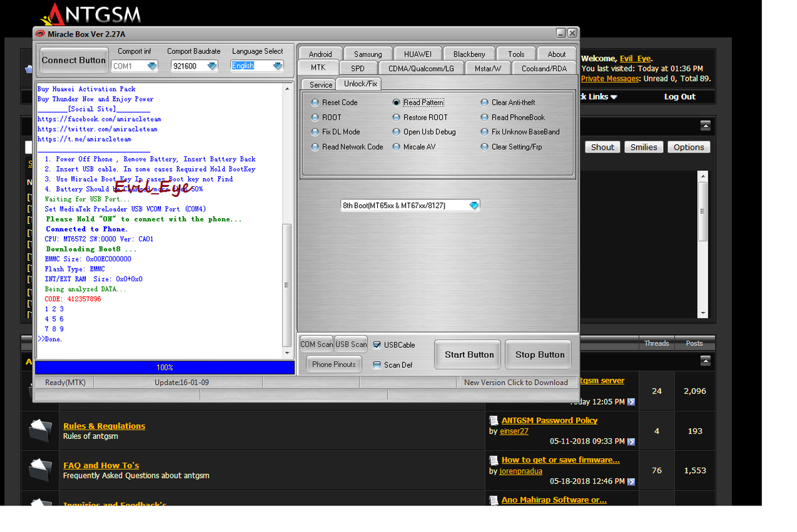797x532 pixels.
Task: Select the Read Network Code option
Action: pos(347,147)
